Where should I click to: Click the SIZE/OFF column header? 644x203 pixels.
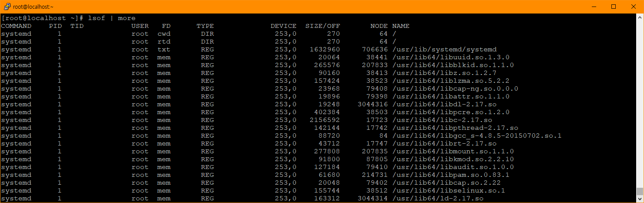tap(323, 26)
